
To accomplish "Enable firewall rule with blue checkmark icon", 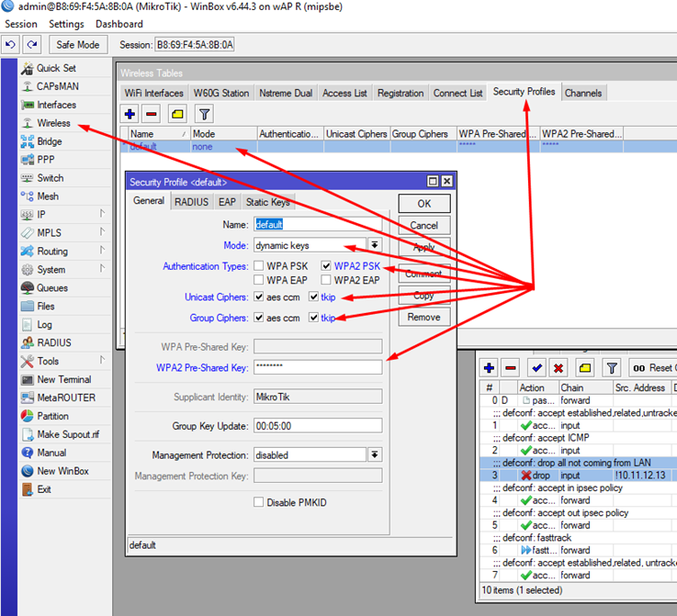I will [536, 368].
